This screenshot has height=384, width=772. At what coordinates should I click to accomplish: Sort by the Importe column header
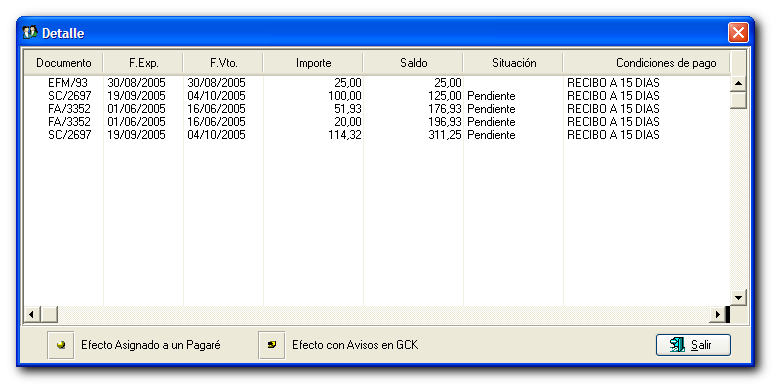point(314,63)
